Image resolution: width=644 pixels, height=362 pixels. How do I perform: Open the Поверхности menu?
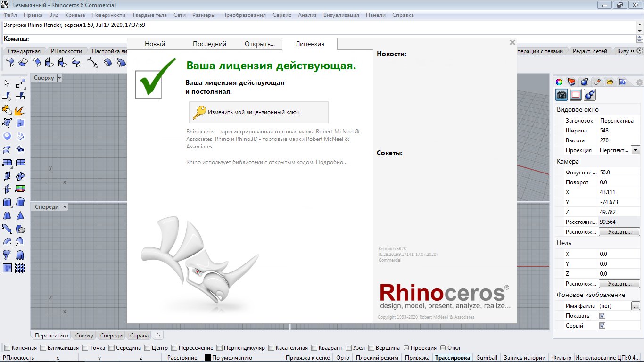[108, 15]
